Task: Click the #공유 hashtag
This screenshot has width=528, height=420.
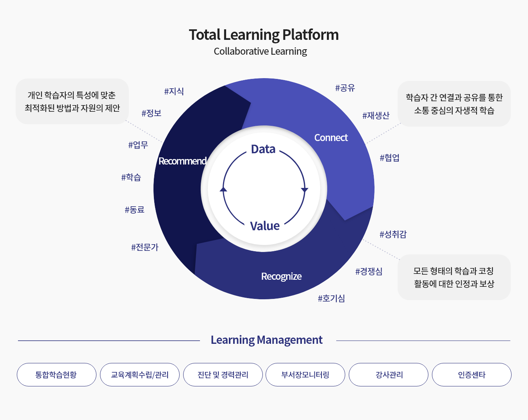Action: (x=345, y=88)
